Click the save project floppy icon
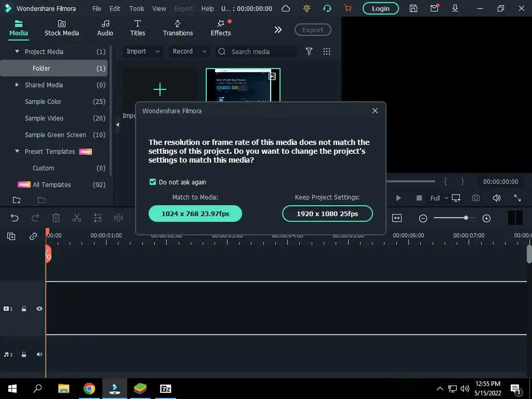The height and width of the screenshot is (399, 532). coord(413,8)
